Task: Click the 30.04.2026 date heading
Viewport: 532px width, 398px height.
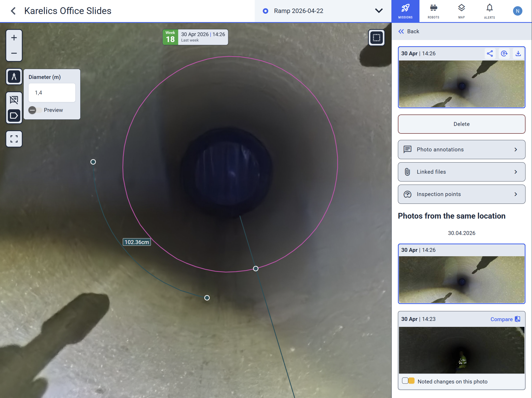Action: tap(461, 233)
